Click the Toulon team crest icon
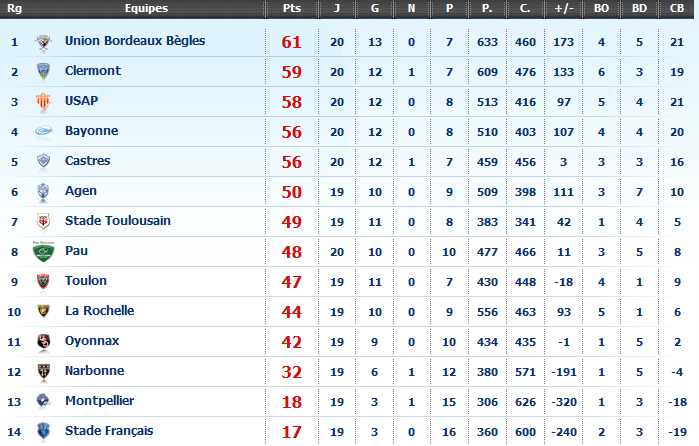699x446 pixels. point(43,281)
